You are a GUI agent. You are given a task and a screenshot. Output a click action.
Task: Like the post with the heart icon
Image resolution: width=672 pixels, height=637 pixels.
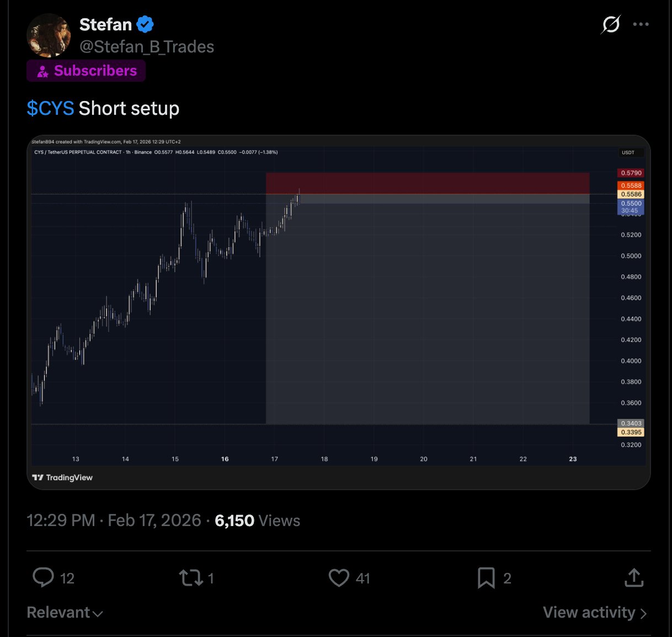click(x=339, y=578)
